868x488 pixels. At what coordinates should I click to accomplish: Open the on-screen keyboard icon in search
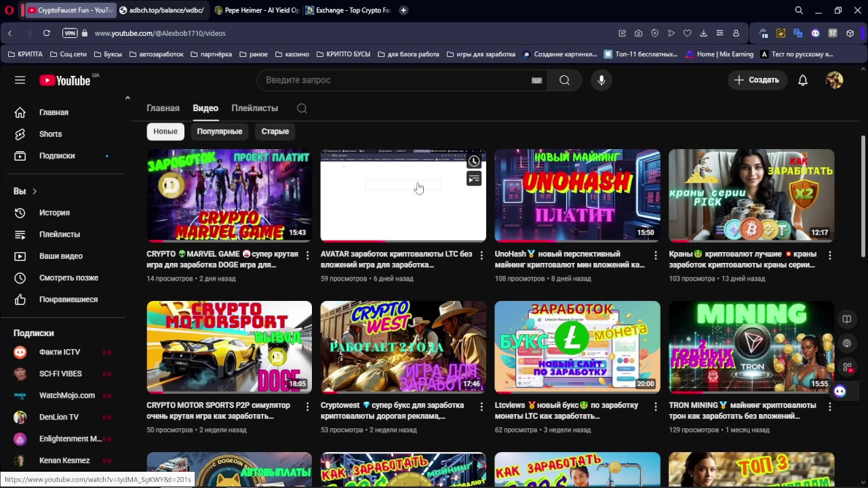click(x=536, y=80)
